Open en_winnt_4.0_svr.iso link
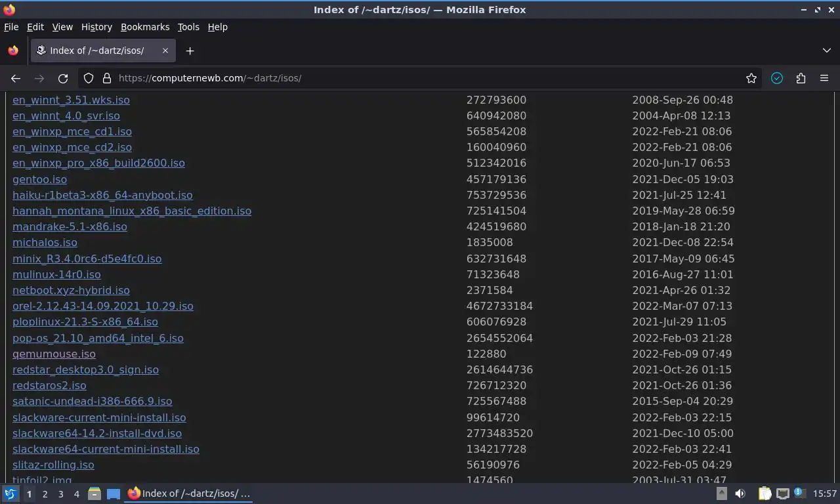The image size is (840, 504). (x=66, y=115)
